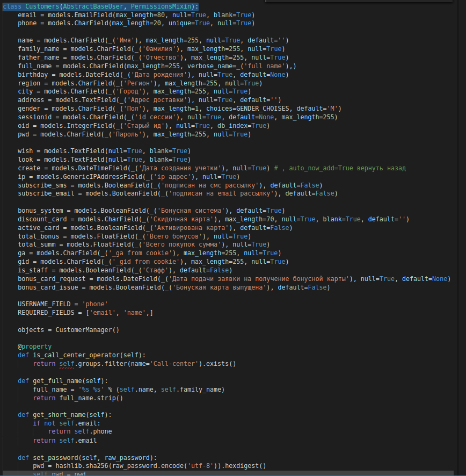
Task: Click PermissionsMixin in the class declaration
Action: coord(161,6)
